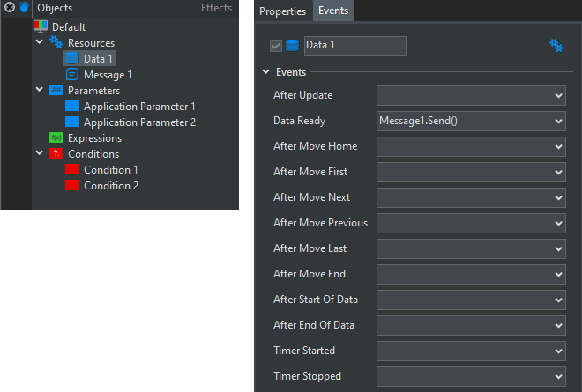
Task: Click the red Conditions icon
Action: pyautogui.click(x=56, y=154)
